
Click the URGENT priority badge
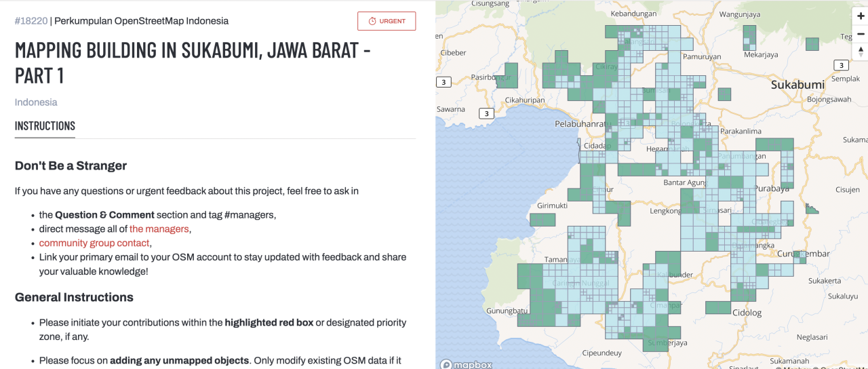click(x=387, y=21)
